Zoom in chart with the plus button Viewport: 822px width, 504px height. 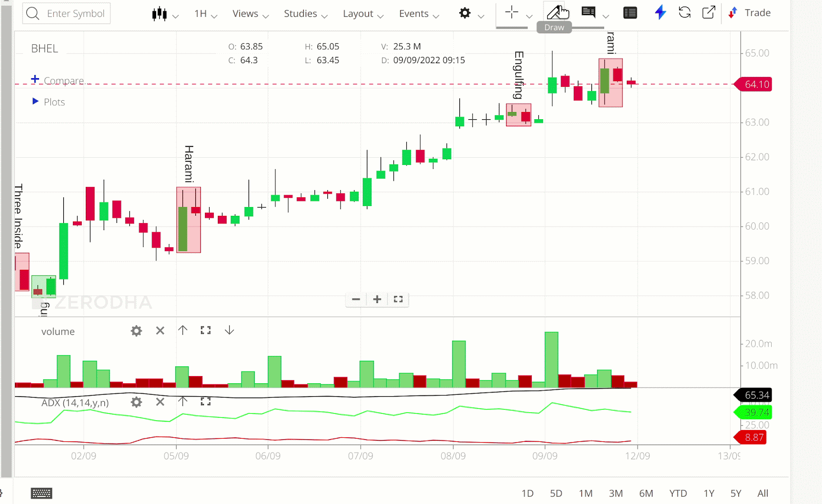tap(377, 299)
